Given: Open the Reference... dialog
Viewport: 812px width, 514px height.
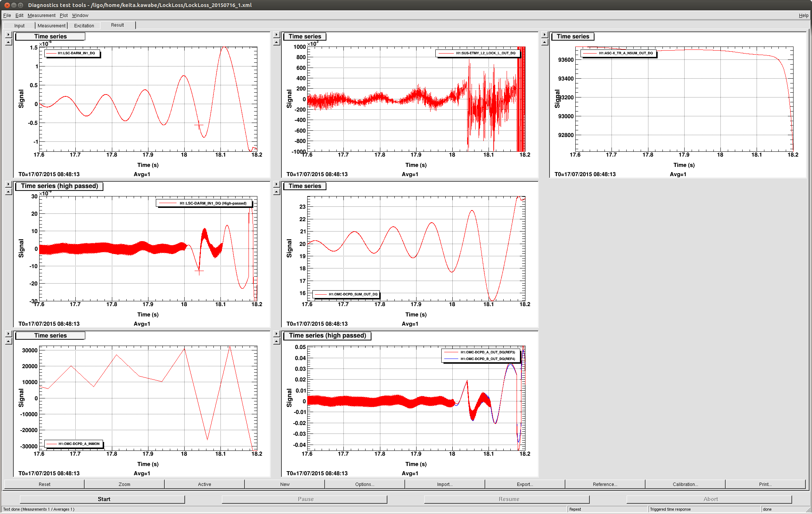Looking at the screenshot, I should point(605,484).
